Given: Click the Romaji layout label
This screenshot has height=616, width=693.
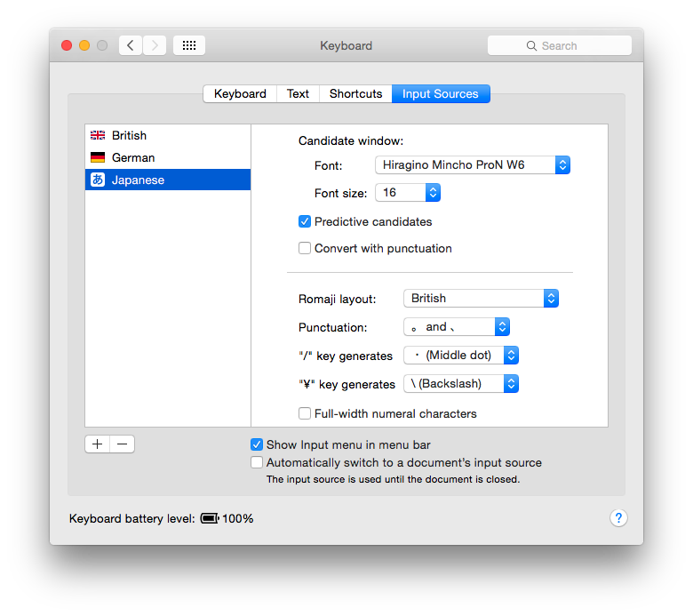Looking at the screenshot, I should [x=338, y=299].
